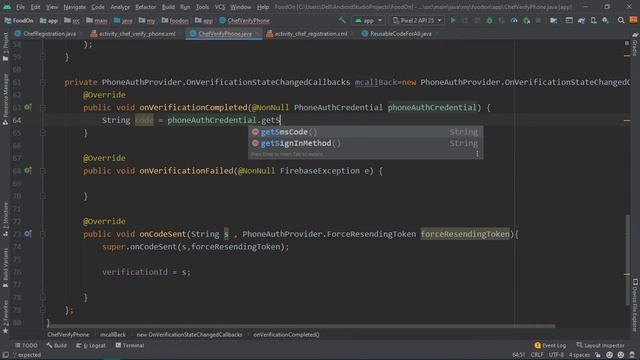Collapse the mcallBack declaration fold on line 61
The width and height of the screenshot is (640, 360).
pyautogui.click(x=43, y=82)
